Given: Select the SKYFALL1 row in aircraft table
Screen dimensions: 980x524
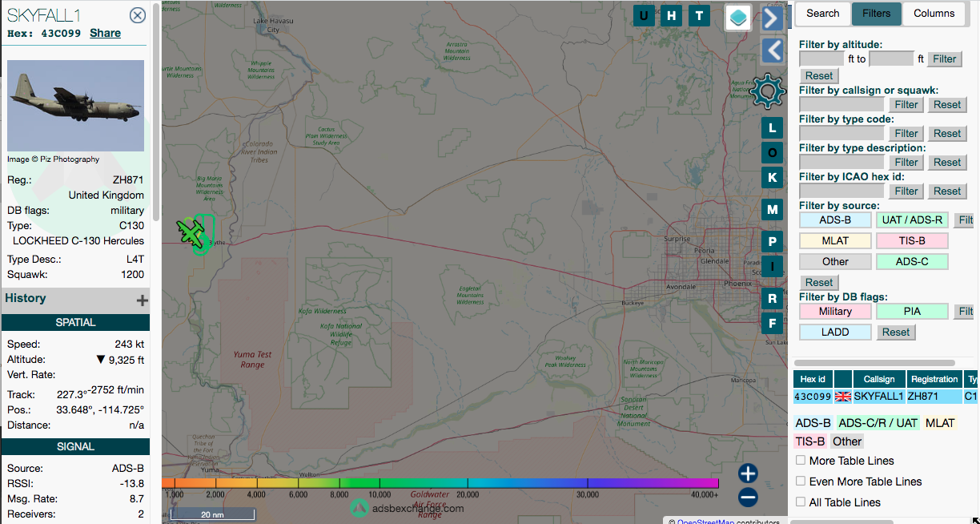Looking at the screenshot, I should pyautogui.click(x=886, y=397).
